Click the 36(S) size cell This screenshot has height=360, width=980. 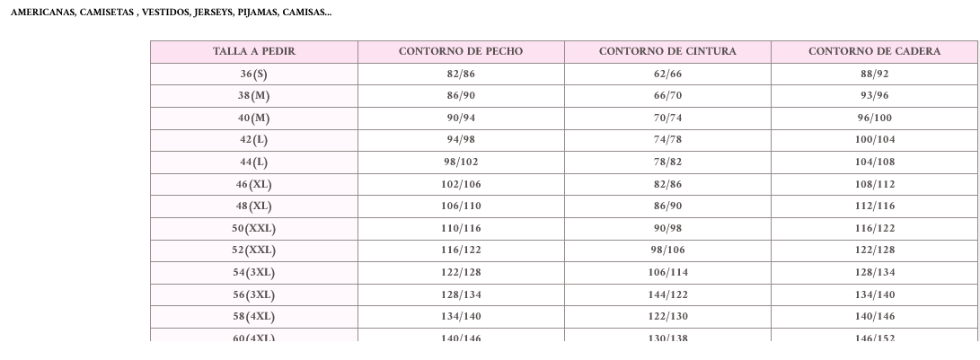click(x=253, y=74)
